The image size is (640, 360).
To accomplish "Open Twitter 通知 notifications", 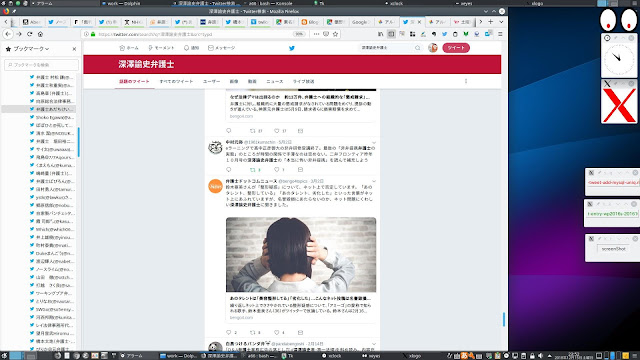I will [191, 48].
